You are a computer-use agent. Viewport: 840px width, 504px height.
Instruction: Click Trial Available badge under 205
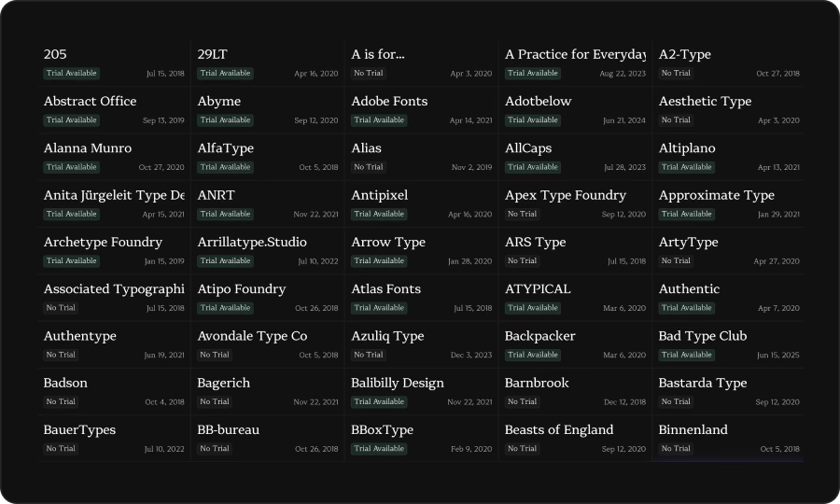coord(71,74)
